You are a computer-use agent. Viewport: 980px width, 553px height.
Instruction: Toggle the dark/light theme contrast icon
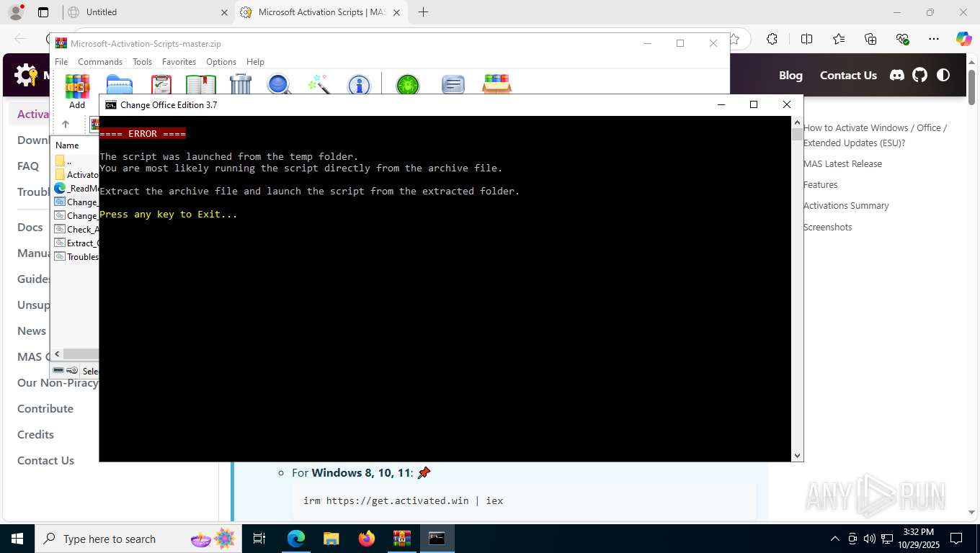(943, 75)
